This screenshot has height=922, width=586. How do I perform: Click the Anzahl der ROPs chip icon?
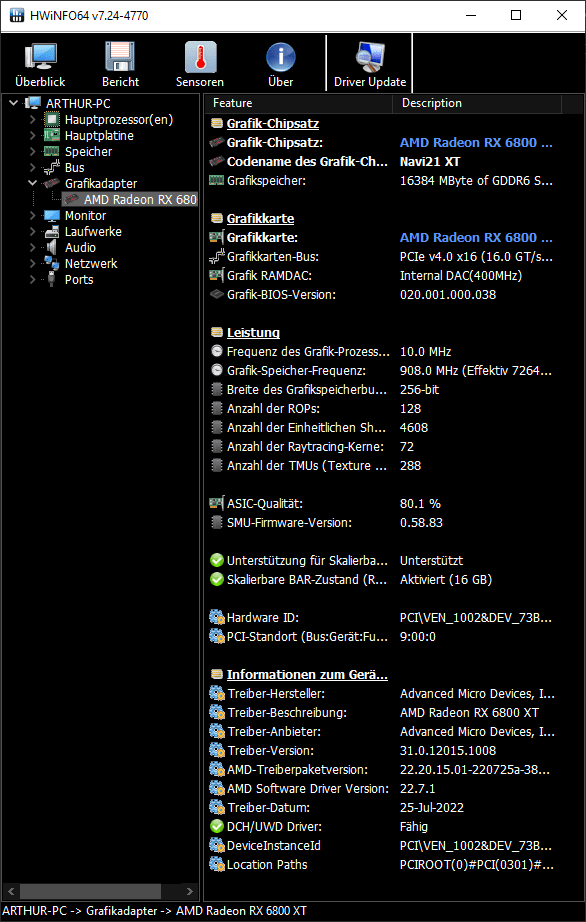tap(217, 409)
